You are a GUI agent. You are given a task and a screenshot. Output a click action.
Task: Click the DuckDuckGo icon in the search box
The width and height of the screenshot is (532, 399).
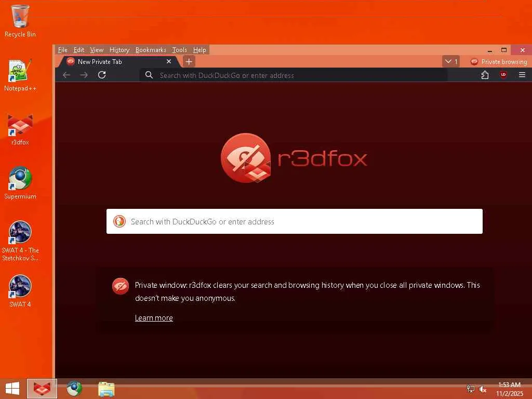click(119, 221)
